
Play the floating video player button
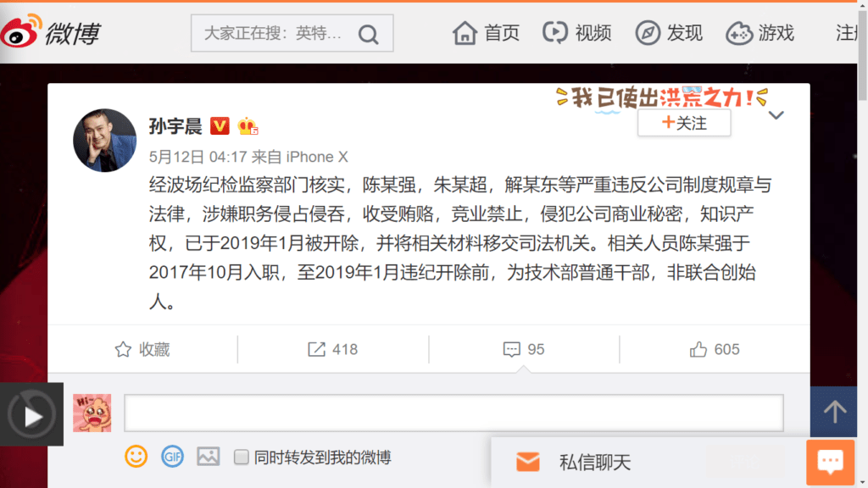(31, 414)
